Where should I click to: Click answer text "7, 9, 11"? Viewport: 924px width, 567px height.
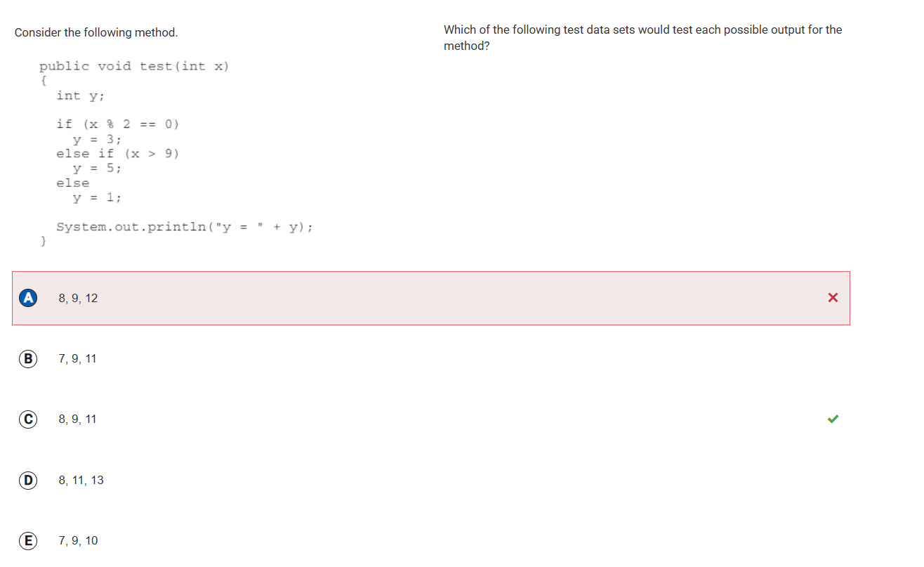pyautogui.click(x=78, y=359)
